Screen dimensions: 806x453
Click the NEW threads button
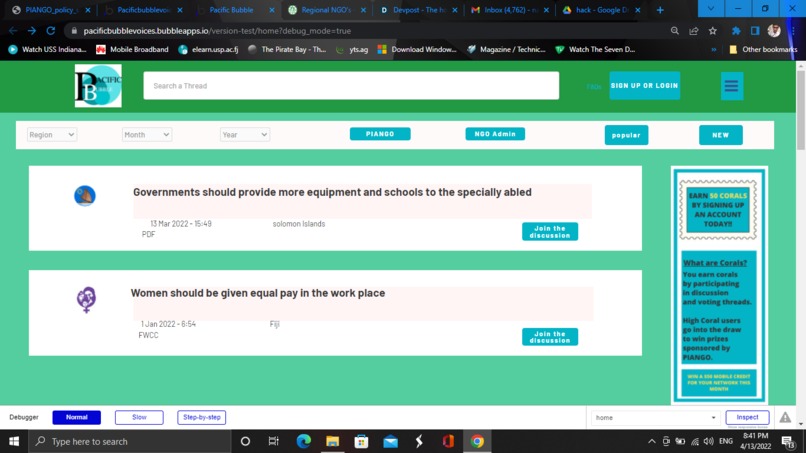tap(721, 135)
